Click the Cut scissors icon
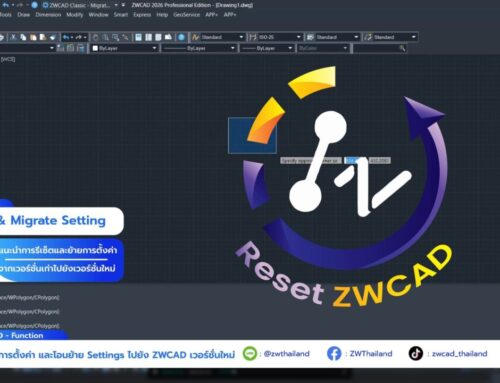This screenshot has height=383, width=500. (14, 37)
